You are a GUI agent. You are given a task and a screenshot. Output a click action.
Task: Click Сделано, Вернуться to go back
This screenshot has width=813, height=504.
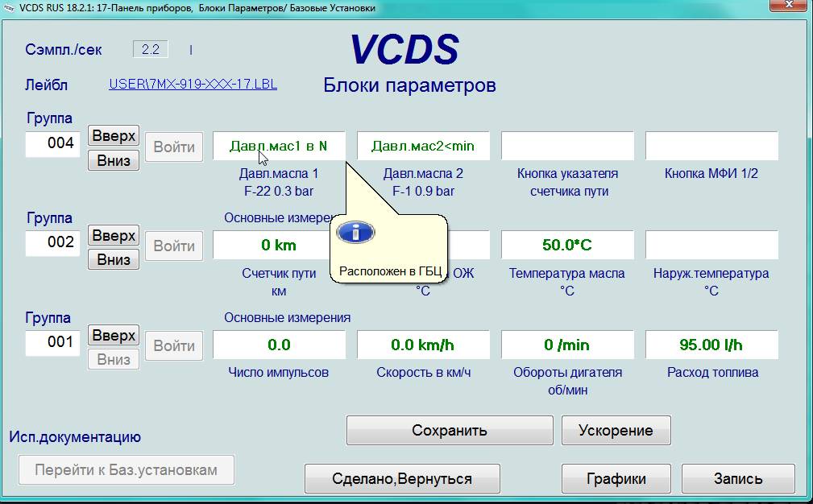pos(402,478)
